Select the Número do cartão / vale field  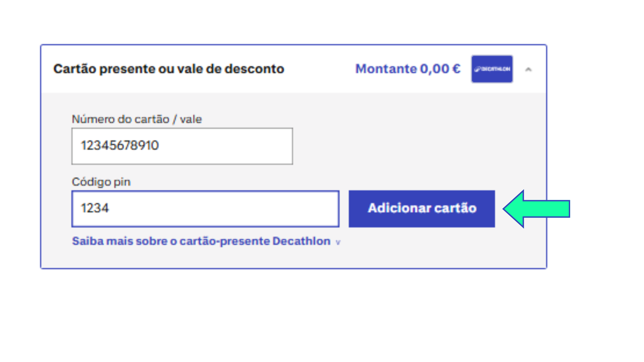coord(182,146)
